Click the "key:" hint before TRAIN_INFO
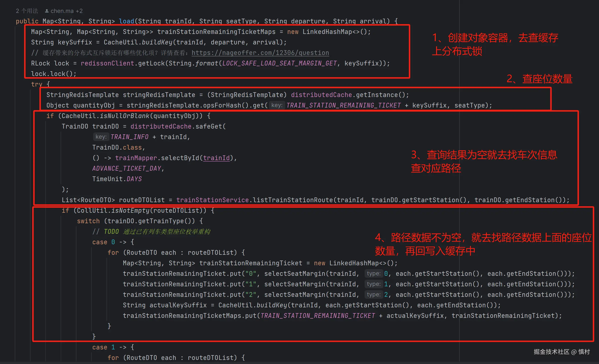599x364 pixels. (101, 137)
